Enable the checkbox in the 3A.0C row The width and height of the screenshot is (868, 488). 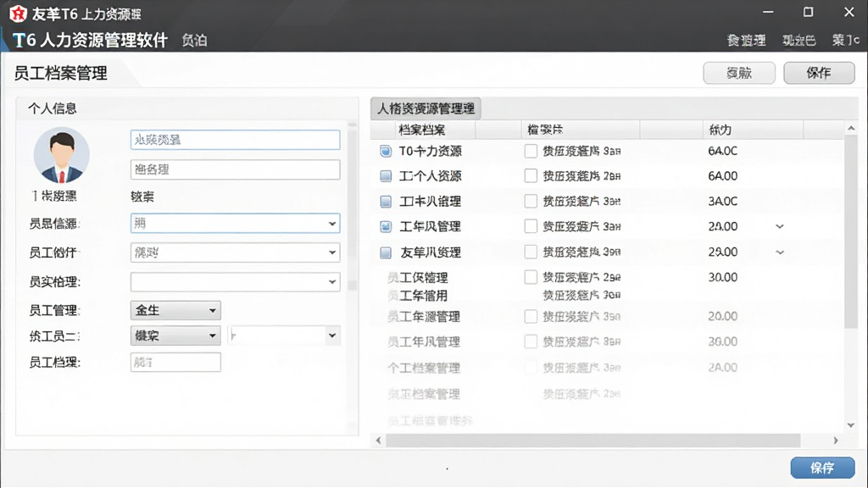point(531,202)
